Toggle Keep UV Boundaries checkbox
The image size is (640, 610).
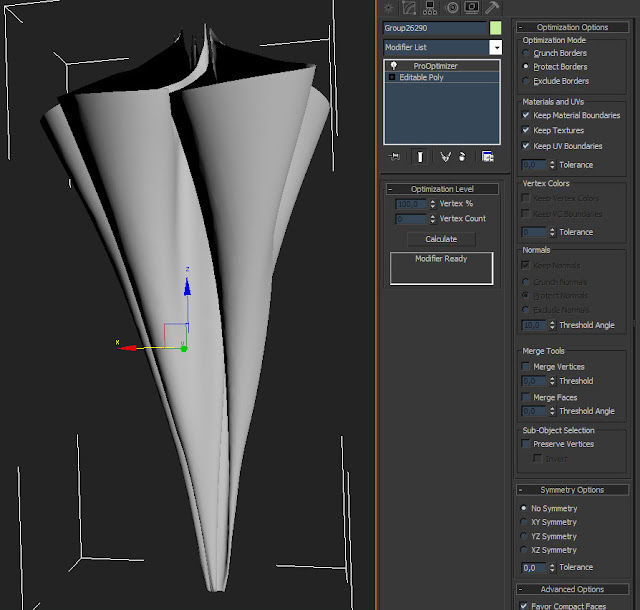coord(526,146)
